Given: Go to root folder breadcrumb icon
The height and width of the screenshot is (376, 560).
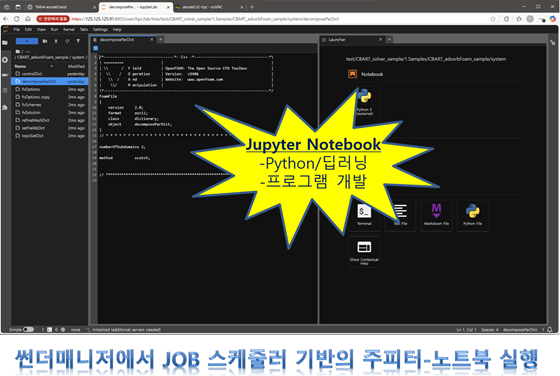Looking at the screenshot, I should tap(18, 51).
